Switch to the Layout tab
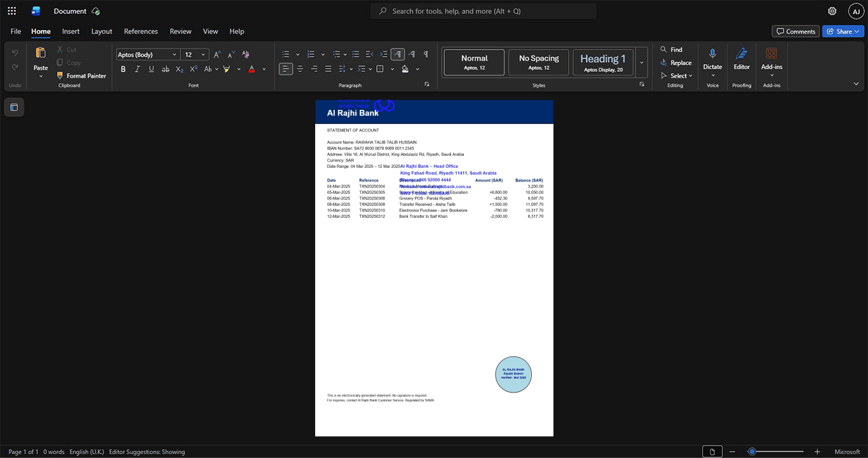 point(102,31)
